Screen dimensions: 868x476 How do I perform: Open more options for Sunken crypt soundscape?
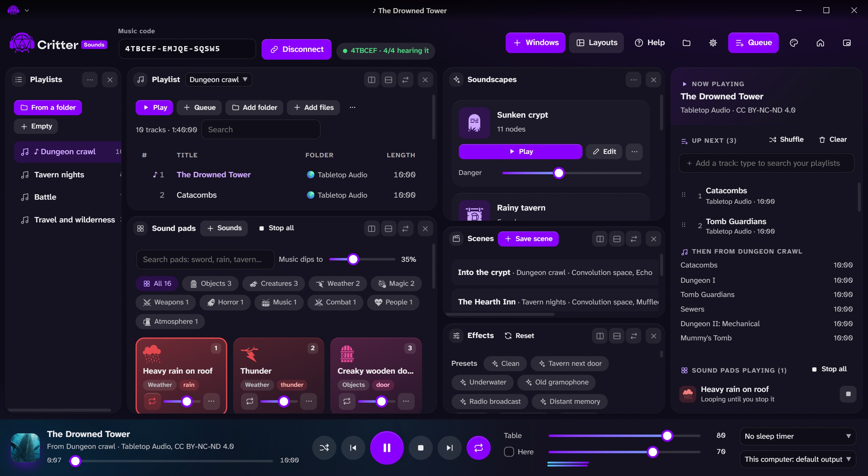634,152
